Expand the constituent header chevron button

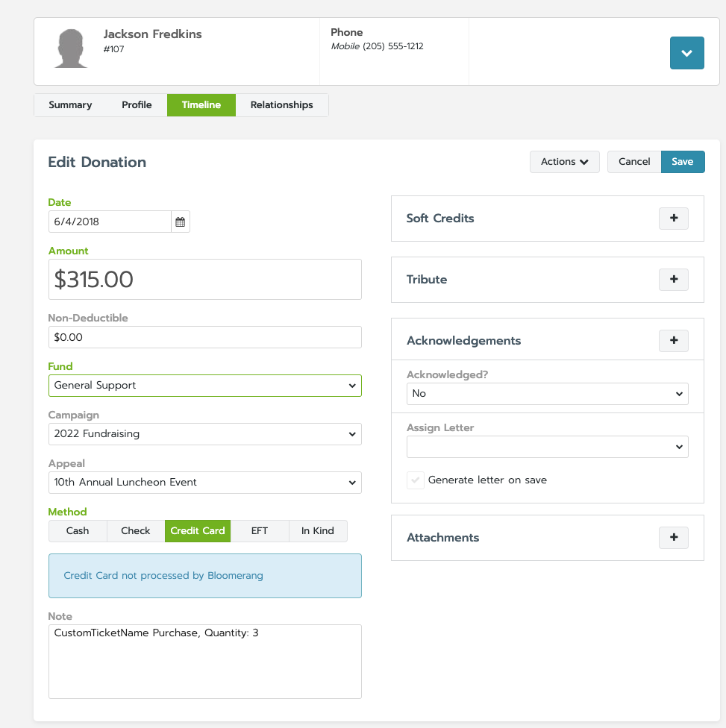[x=686, y=54]
